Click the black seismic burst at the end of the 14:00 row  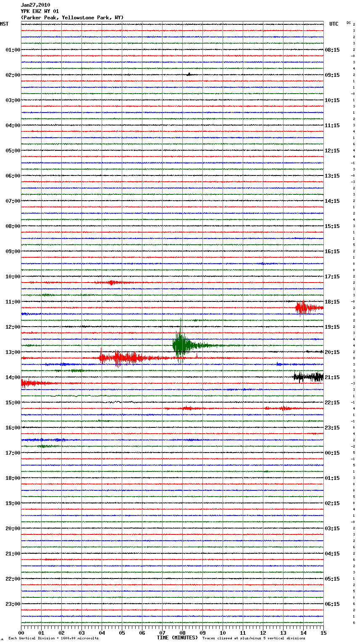[308, 377]
